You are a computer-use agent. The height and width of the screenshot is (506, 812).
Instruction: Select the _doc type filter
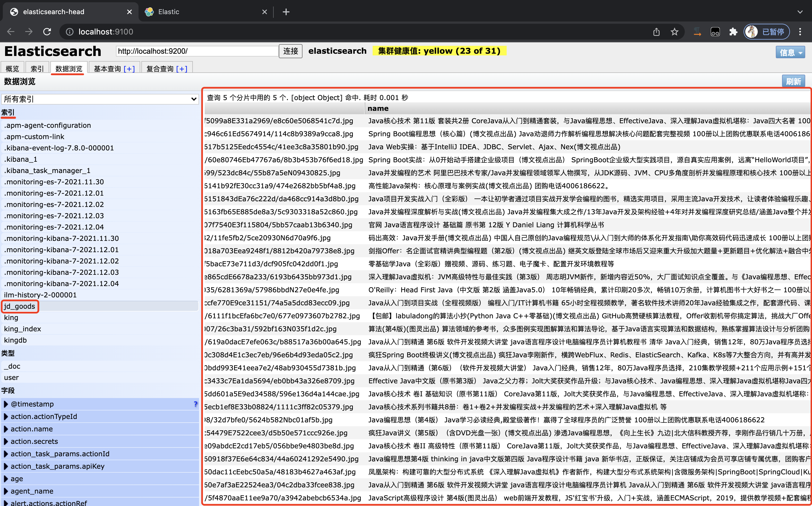[100, 366]
